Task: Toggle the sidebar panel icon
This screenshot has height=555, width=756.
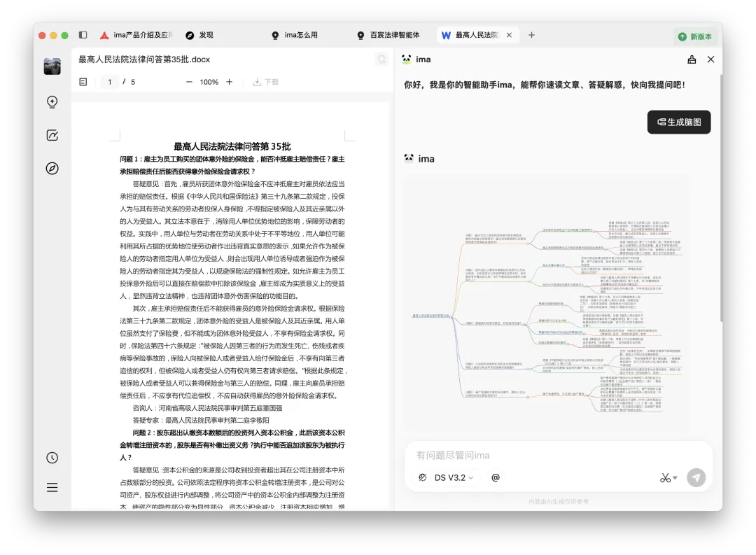Action: click(83, 35)
